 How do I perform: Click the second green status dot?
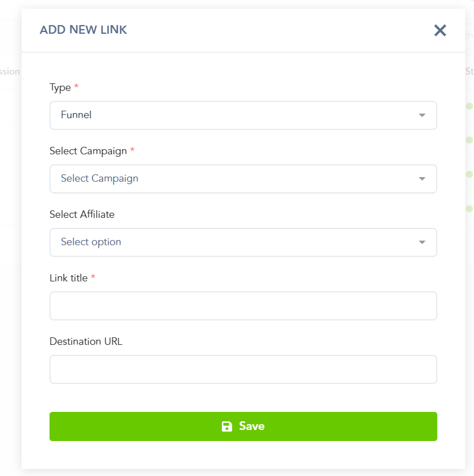point(469,140)
